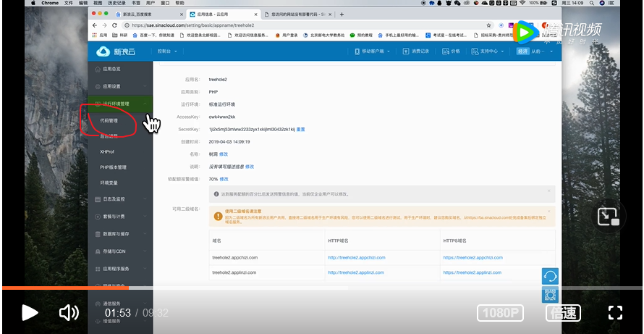
Task: Click the gear icon beside 应用设置
Action: [98, 86]
